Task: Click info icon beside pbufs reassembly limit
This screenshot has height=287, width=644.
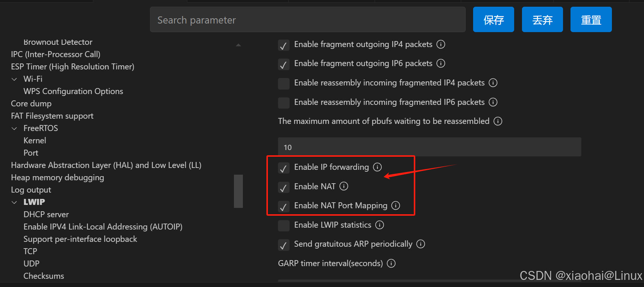Action: click(498, 121)
